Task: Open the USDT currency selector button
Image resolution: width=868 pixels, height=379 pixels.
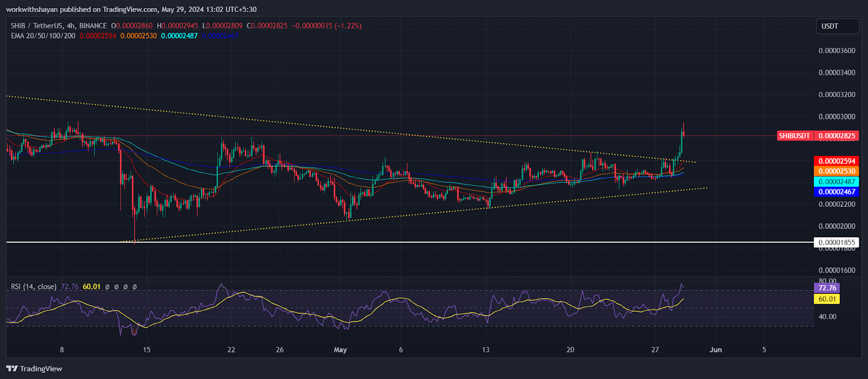Action: [x=838, y=26]
